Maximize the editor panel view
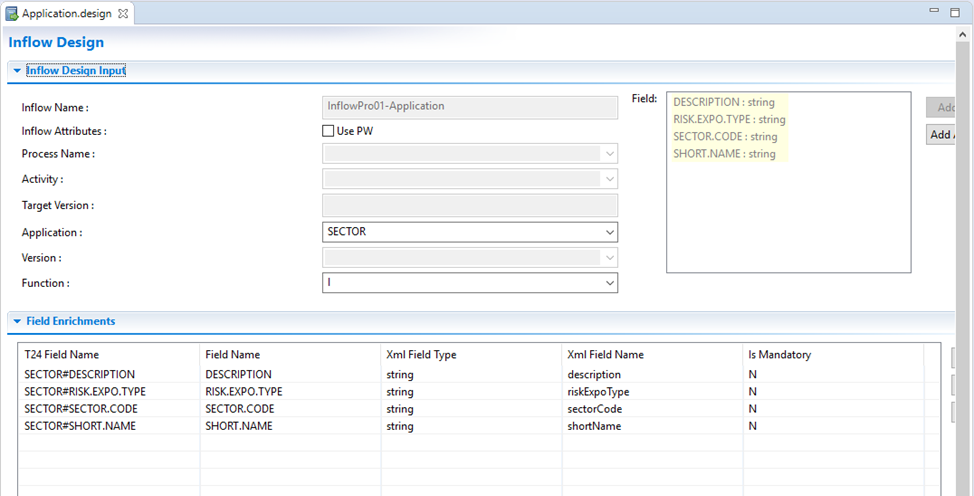The height and width of the screenshot is (496, 974). (x=954, y=12)
